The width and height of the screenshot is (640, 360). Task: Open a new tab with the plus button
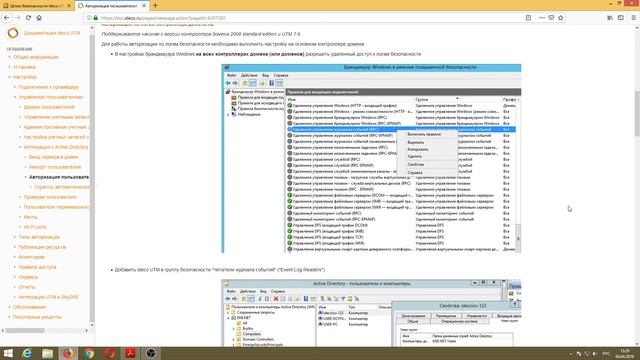pos(155,6)
